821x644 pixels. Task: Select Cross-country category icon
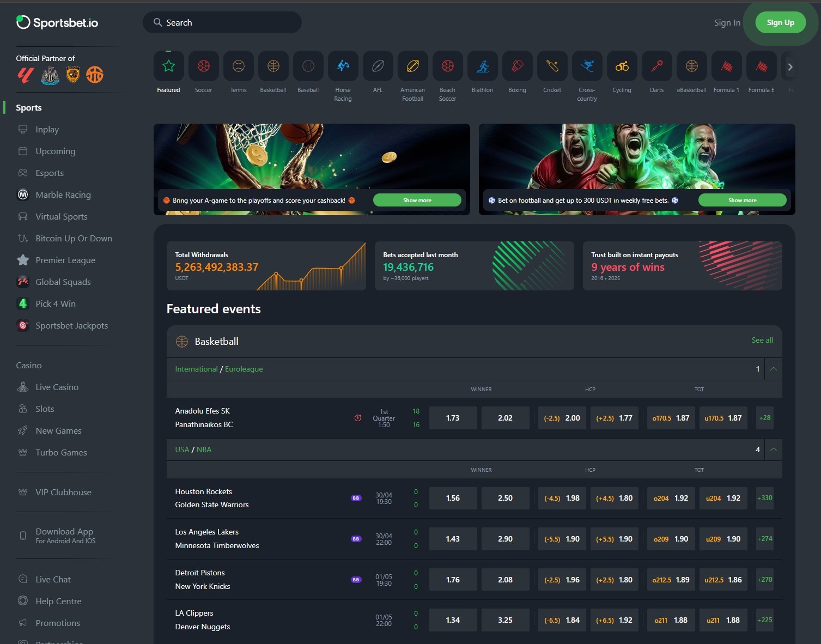coord(587,66)
